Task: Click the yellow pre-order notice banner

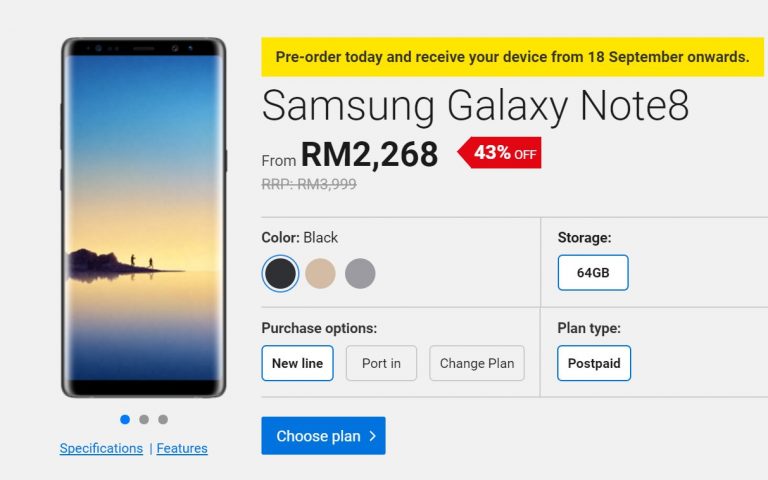Action: coord(512,57)
